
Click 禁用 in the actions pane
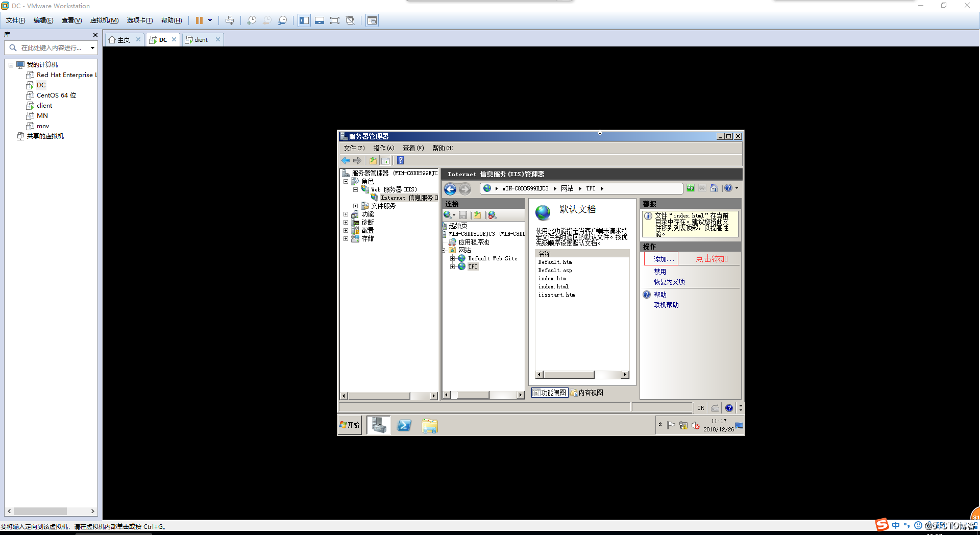point(660,272)
